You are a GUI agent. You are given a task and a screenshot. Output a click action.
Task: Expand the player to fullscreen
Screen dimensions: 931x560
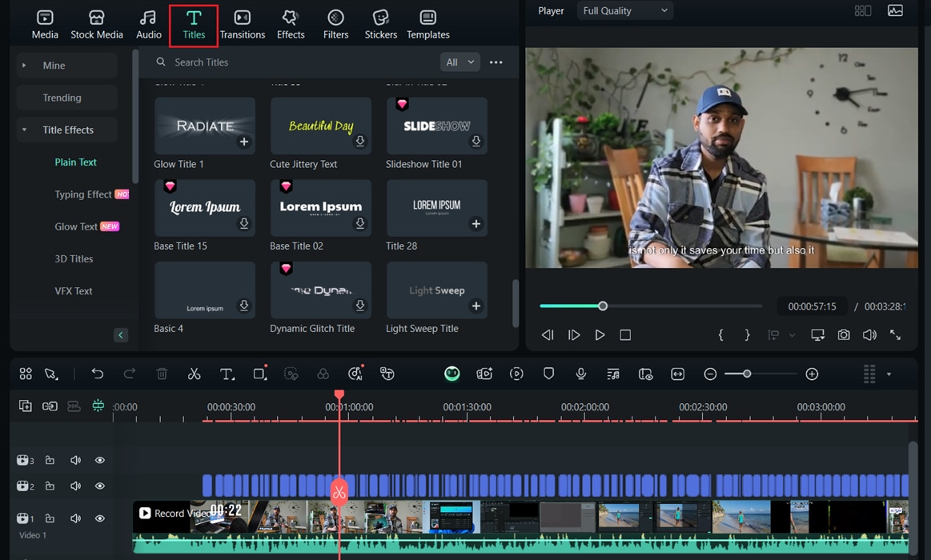895,335
